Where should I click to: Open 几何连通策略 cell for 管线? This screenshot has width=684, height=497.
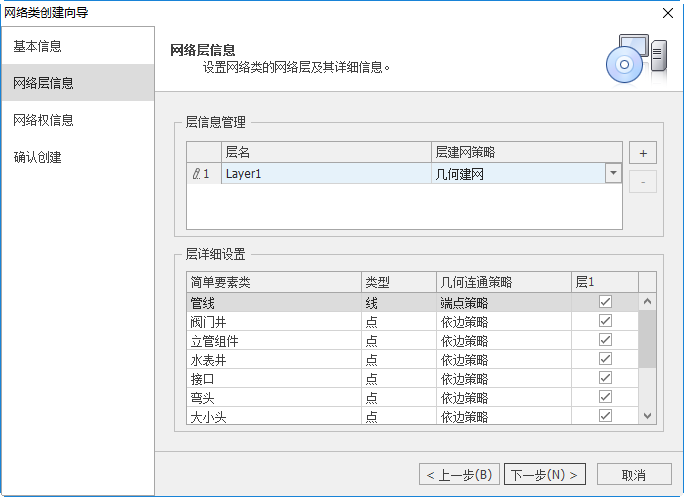[503, 302]
